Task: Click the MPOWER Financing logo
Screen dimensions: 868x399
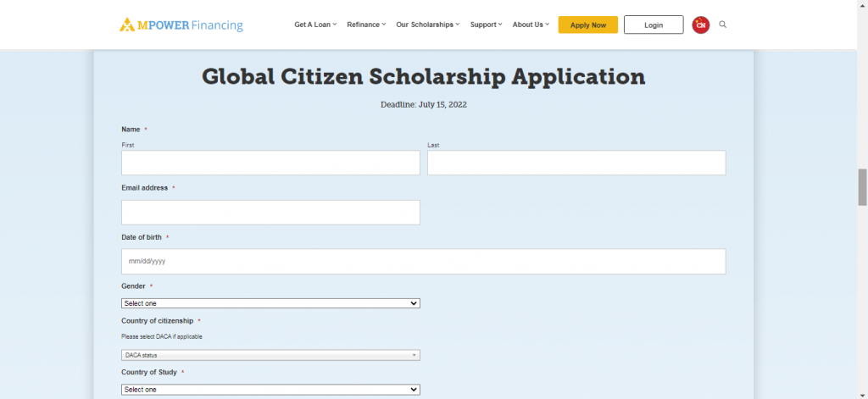Action: (x=181, y=25)
